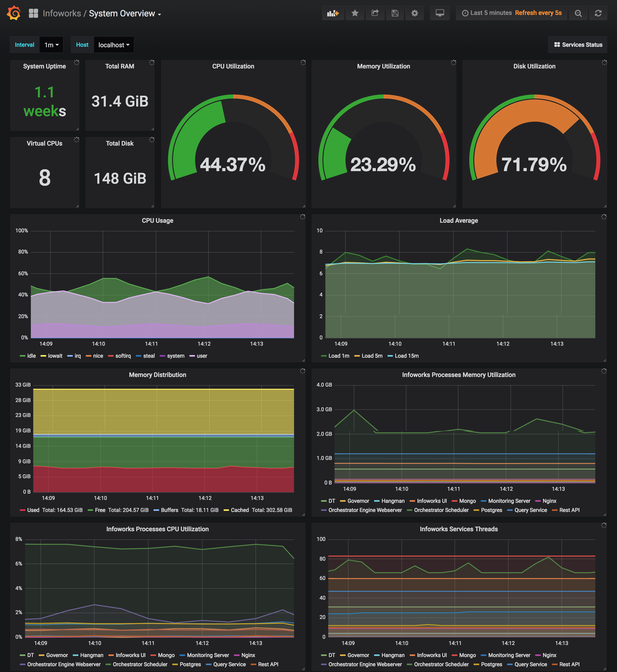
Task: Open the Memory Distribution panel title menu
Action: pos(158,375)
